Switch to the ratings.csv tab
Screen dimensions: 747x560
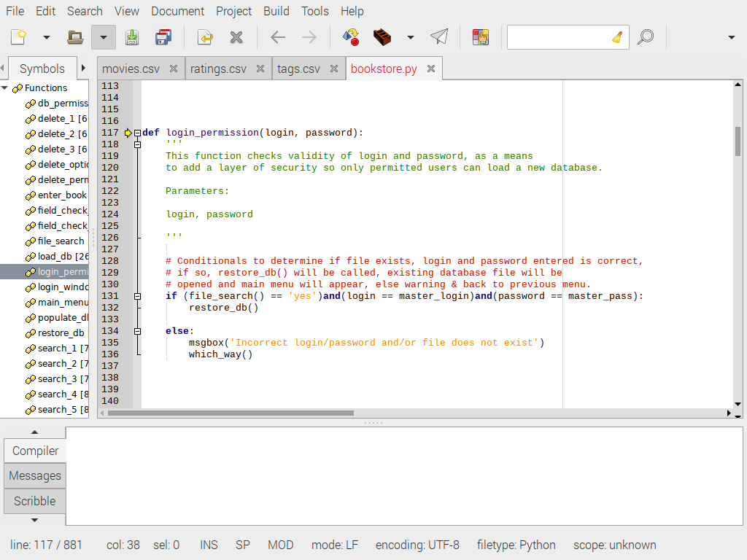click(x=219, y=68)
